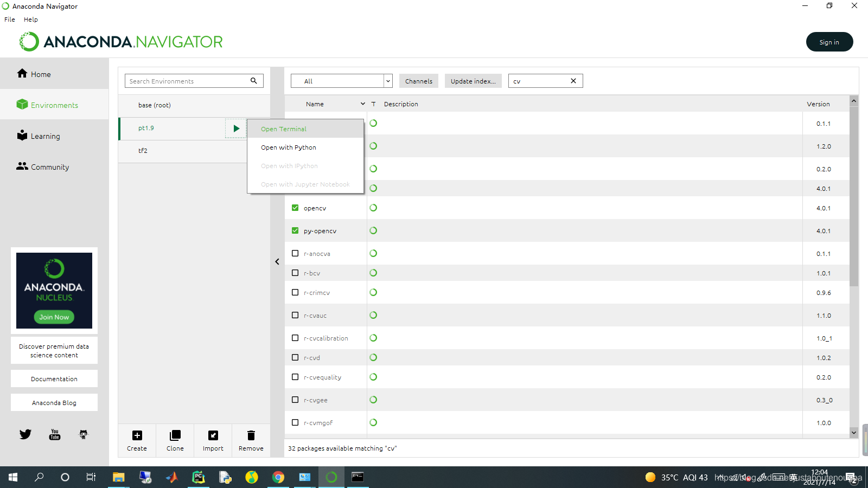Uncheck the py-opencv package checkbox
The height and width of the screenshot is (488, 868).
click(295, 230)
